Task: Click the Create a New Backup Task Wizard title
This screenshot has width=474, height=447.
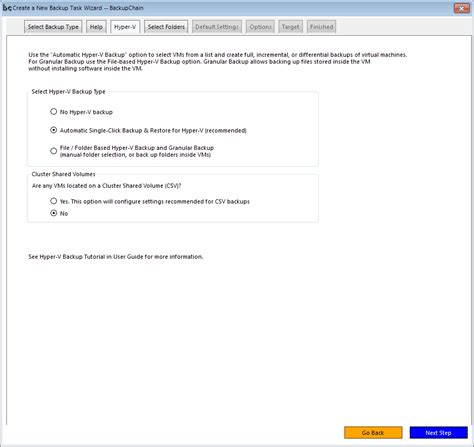Action: pos(78,8)
